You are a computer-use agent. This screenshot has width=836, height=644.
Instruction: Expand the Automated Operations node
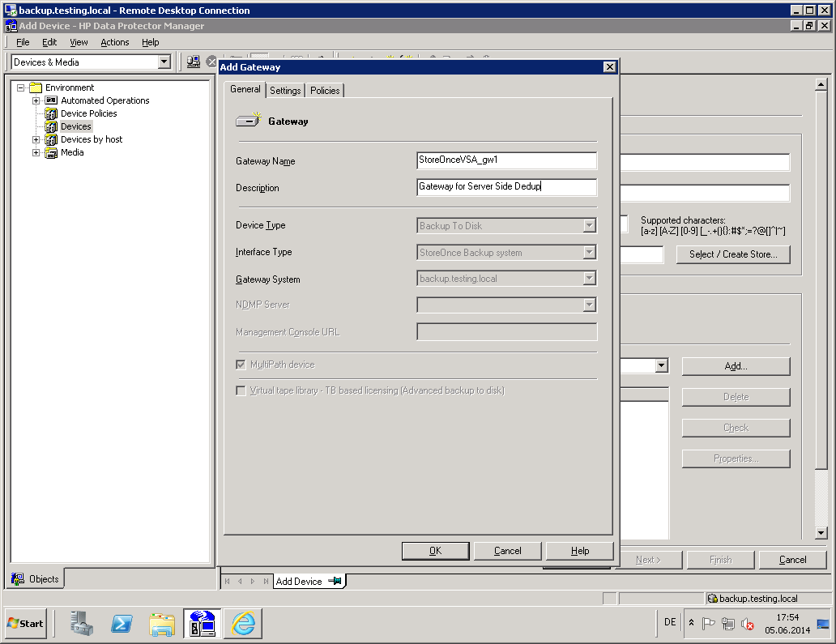coord(36,100)
